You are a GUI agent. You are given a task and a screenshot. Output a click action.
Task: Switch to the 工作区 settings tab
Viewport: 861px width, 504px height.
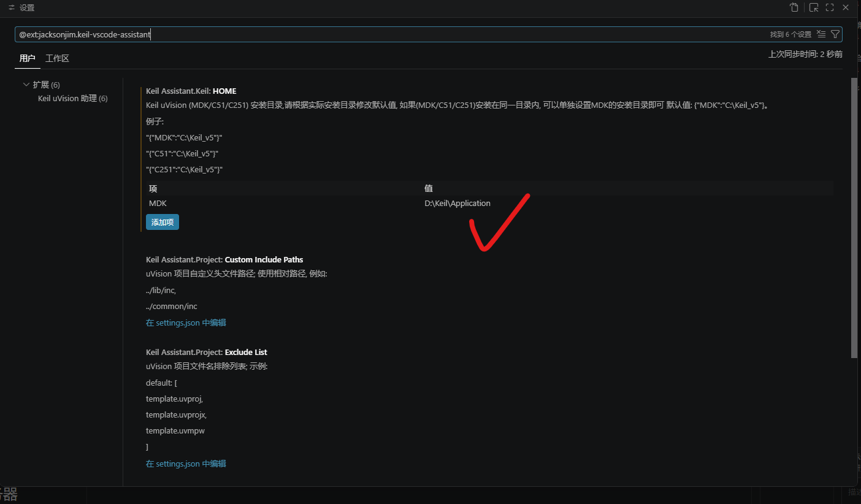[x=58, y=58]
